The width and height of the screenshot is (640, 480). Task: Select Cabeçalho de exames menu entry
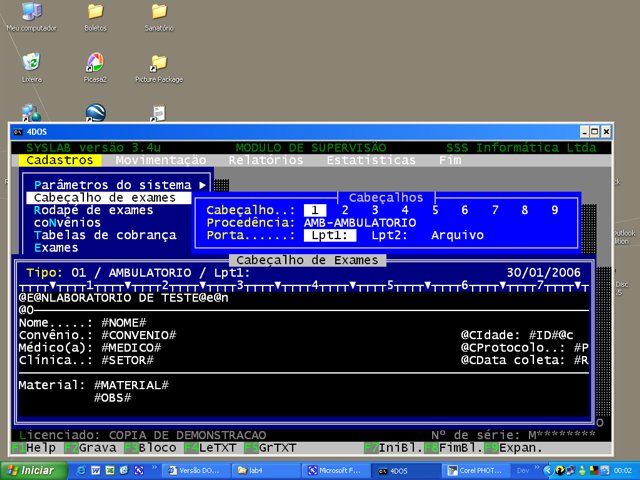click(109, 198)
